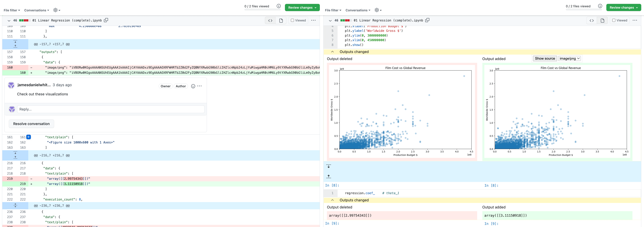Click 'Check out these visualizations' comment text

[43, 94]
